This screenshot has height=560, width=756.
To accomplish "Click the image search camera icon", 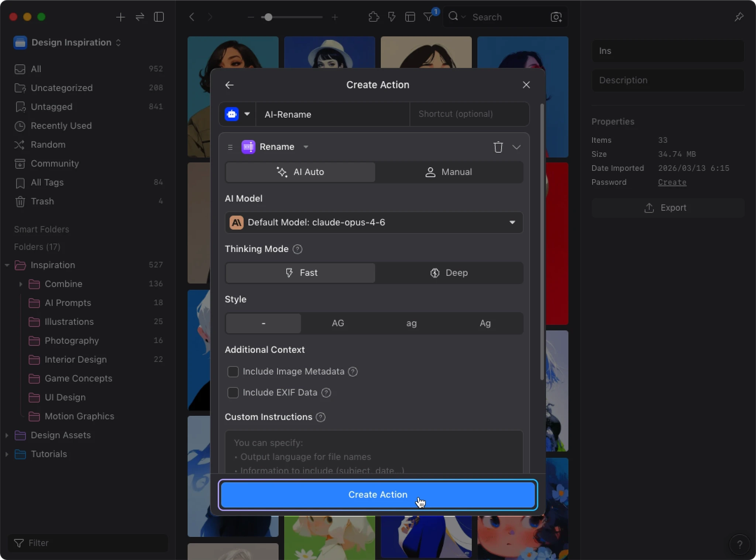I will tap(556, 17).
